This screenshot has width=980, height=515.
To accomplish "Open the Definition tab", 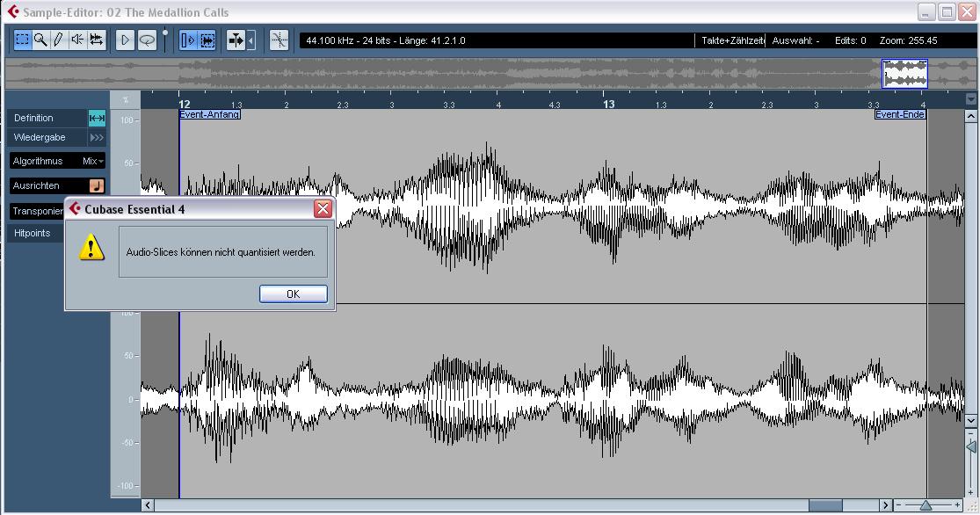I will point(47,118).
